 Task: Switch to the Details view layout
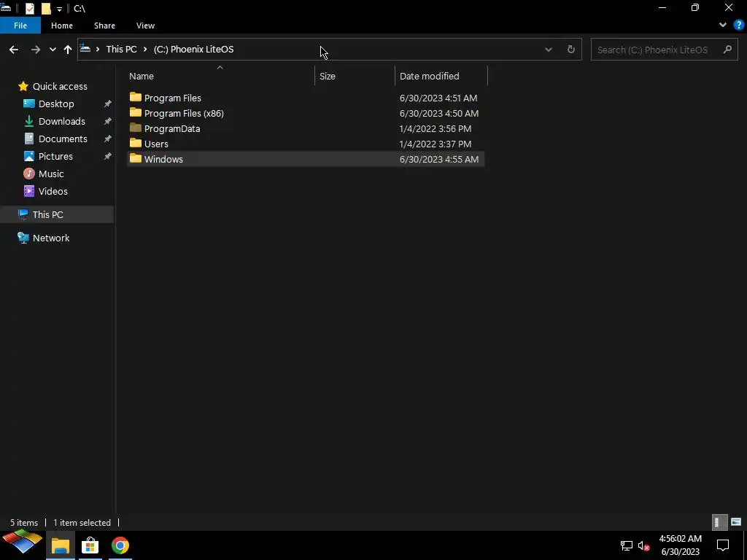pyautogui.click(x=719, y=522)
